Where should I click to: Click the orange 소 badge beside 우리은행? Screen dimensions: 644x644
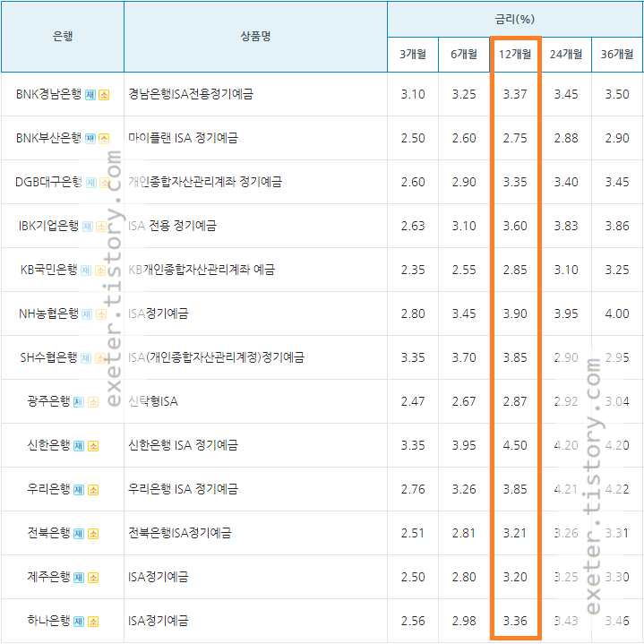pos(93,490)
